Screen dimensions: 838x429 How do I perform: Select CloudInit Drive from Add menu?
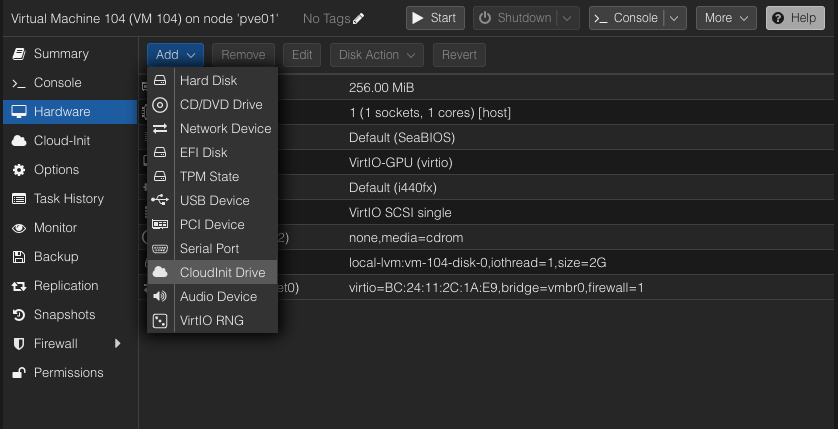click(222, 273)
